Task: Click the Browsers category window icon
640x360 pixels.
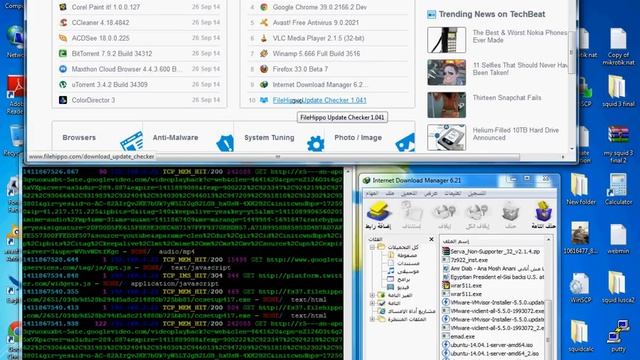Action: coord(131,141)
